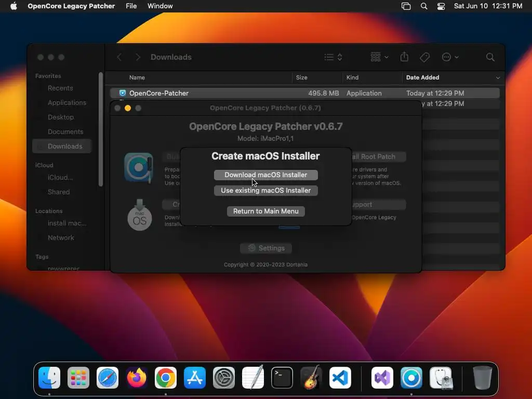Open the Apple menu
Image resolution: width=532 pixels, height=399 pixels.
[14, 6]
